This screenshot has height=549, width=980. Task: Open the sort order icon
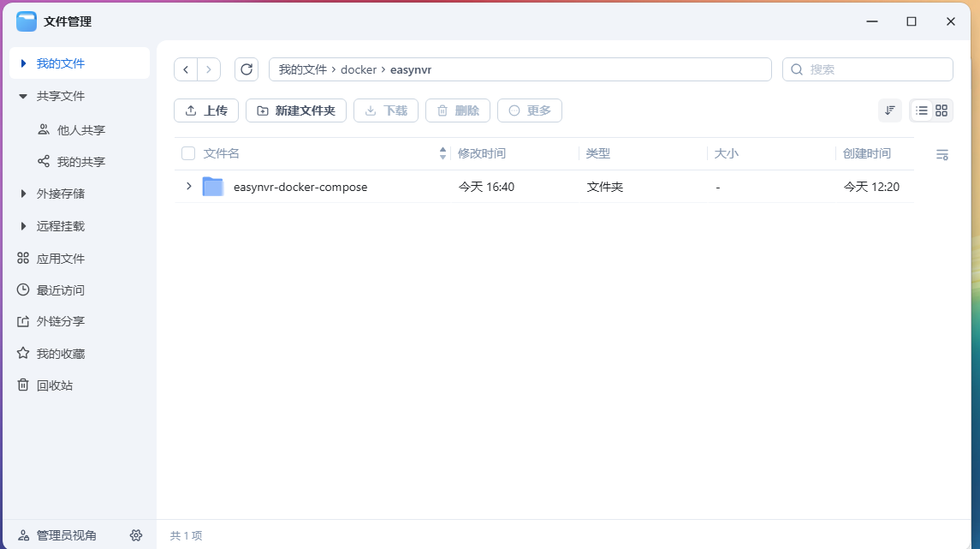890,110
